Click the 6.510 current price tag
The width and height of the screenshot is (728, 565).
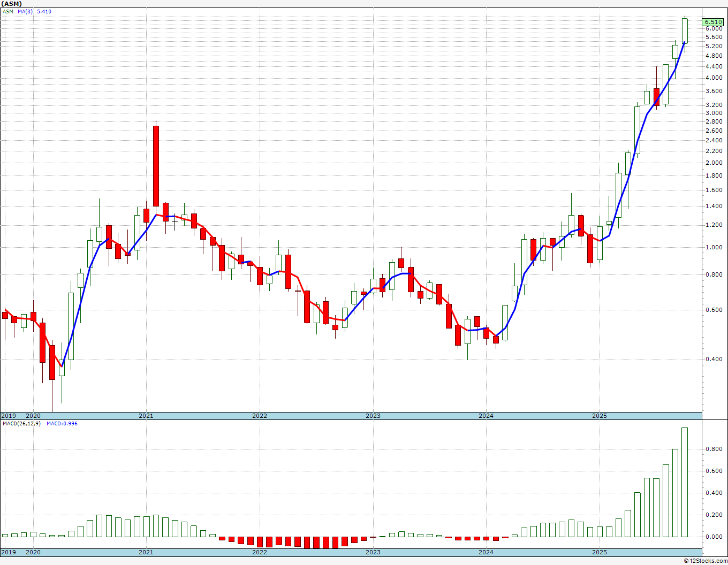pos(714,22)
